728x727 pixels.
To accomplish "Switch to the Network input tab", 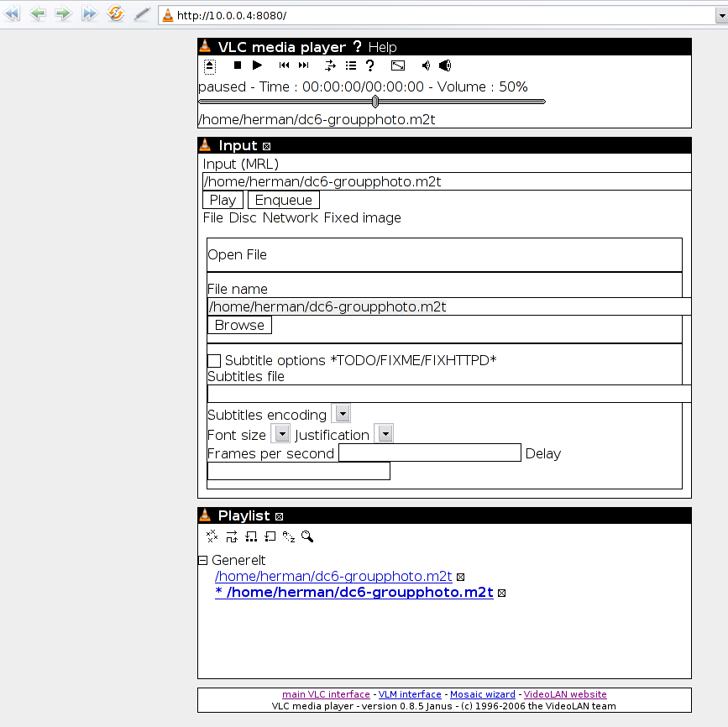I will (x=291, y=217).
